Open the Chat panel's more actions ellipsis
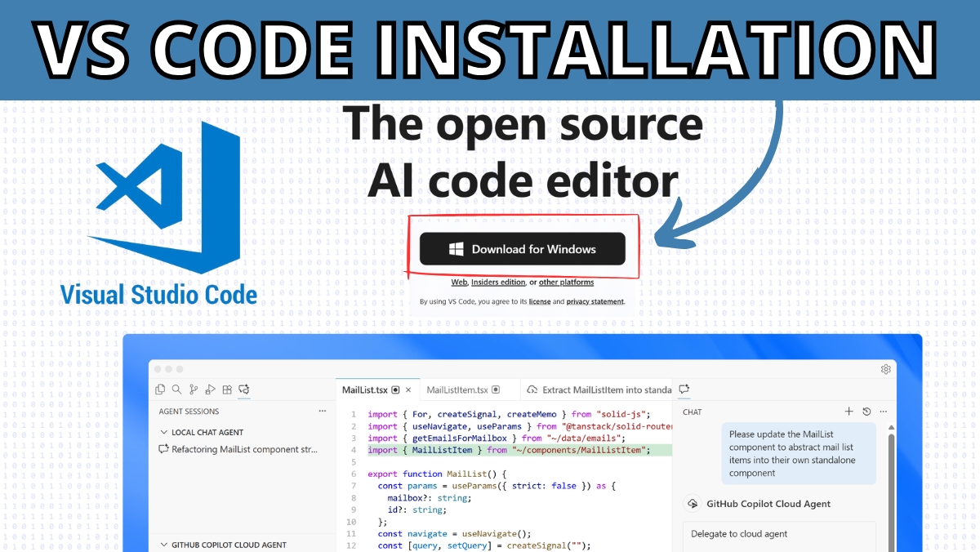 tap(883, 412)
